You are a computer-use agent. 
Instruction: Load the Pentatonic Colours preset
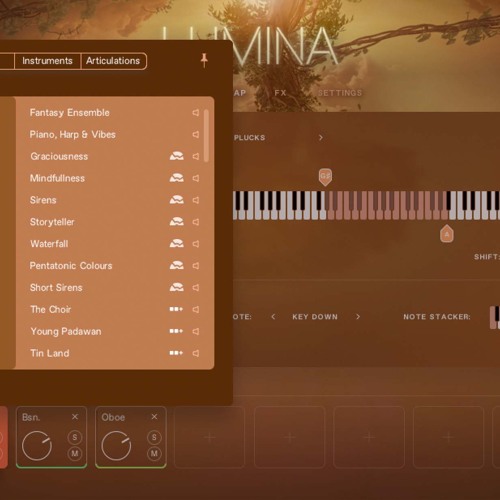[71, 266]
